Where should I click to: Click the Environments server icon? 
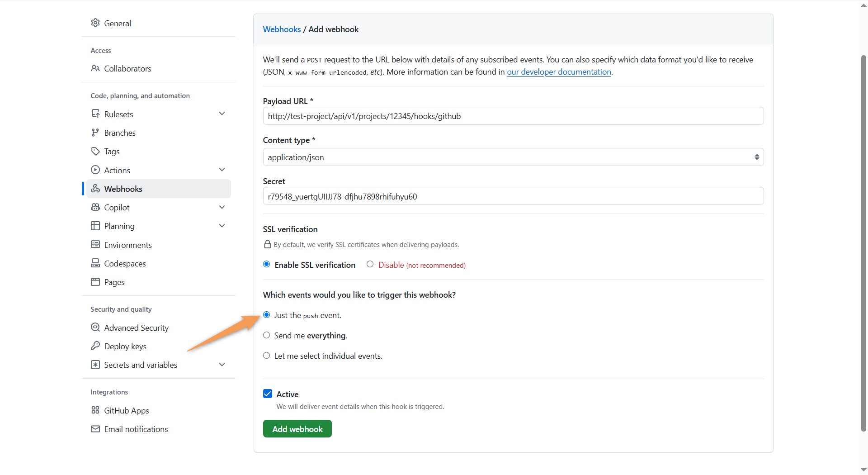pyautogui.click(x=95, y=245)
